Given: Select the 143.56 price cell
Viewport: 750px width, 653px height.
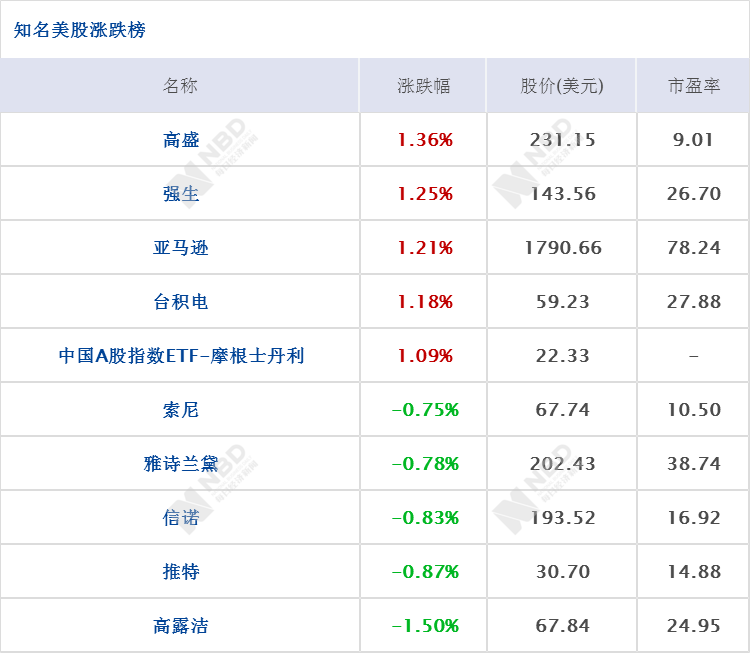Looking at the screenshot, I should (x=562, y=194).
